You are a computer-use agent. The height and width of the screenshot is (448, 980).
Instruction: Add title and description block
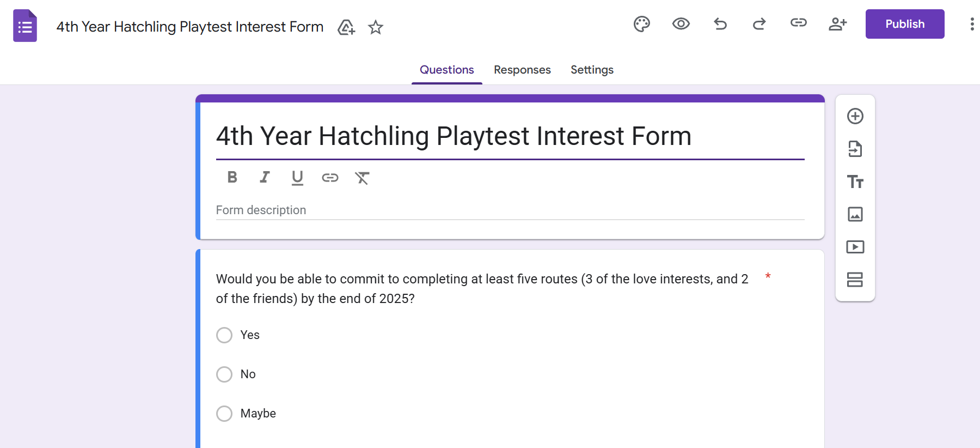[x=855, y=181]
